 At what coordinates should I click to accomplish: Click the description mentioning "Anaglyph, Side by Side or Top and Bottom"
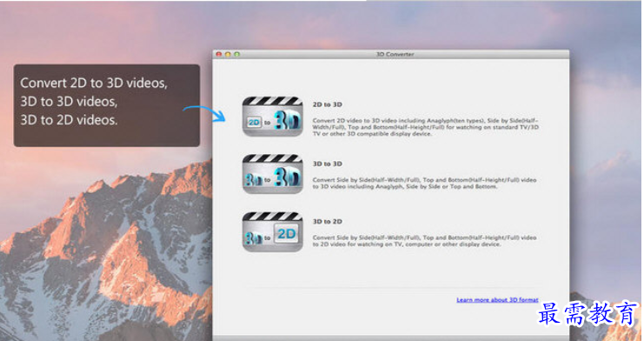click(x=424, y=183)
